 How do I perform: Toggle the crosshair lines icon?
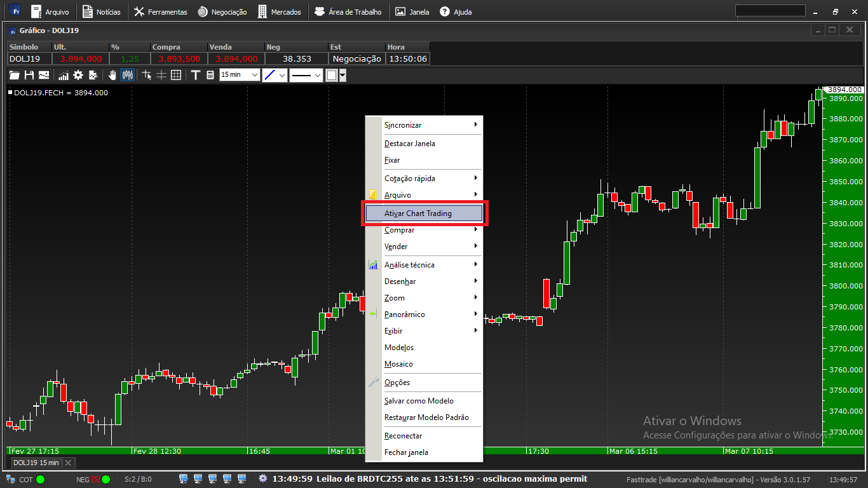161,75
